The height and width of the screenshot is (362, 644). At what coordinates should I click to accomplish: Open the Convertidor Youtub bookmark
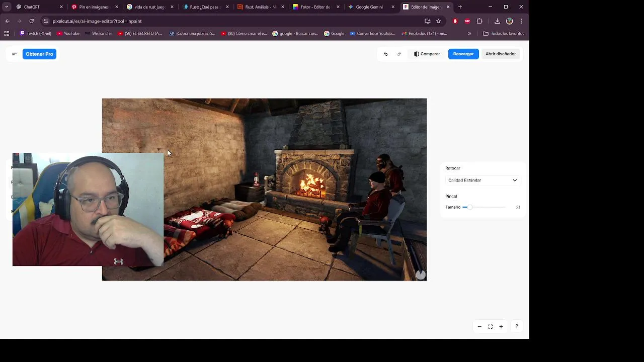point(372,34)
